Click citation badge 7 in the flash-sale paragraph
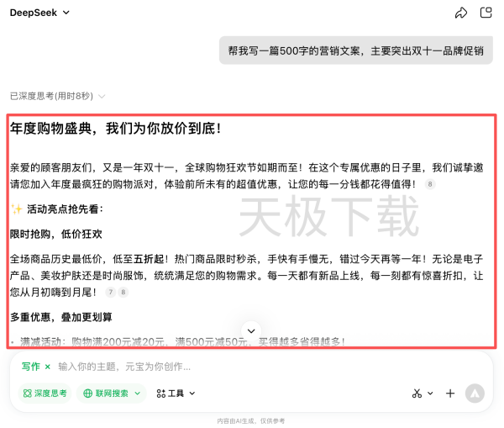 (110, 292)
